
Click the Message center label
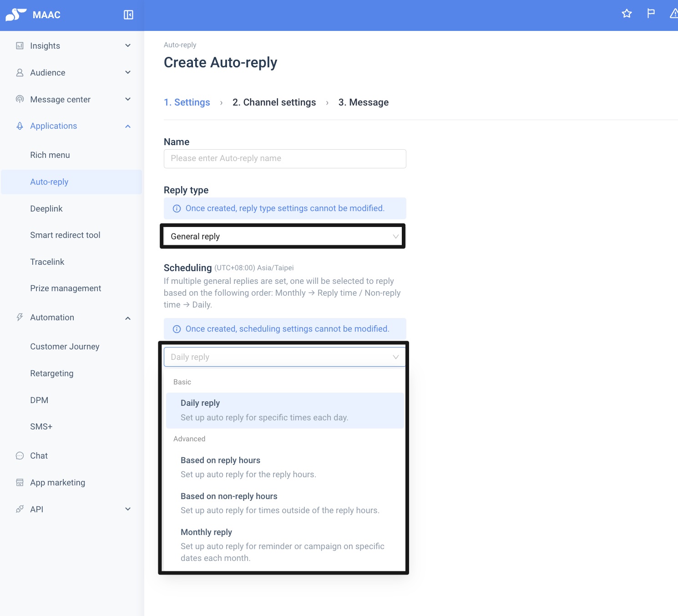coord(61,100)
